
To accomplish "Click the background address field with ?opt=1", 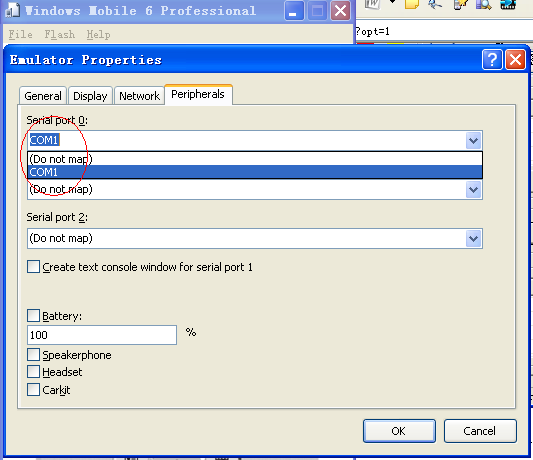I will point(443,31).
